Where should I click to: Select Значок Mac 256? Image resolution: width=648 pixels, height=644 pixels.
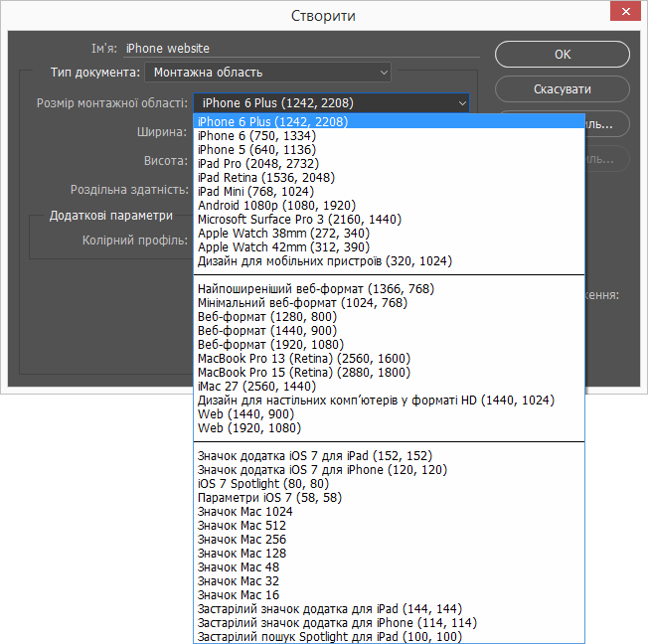coord(389,540)
